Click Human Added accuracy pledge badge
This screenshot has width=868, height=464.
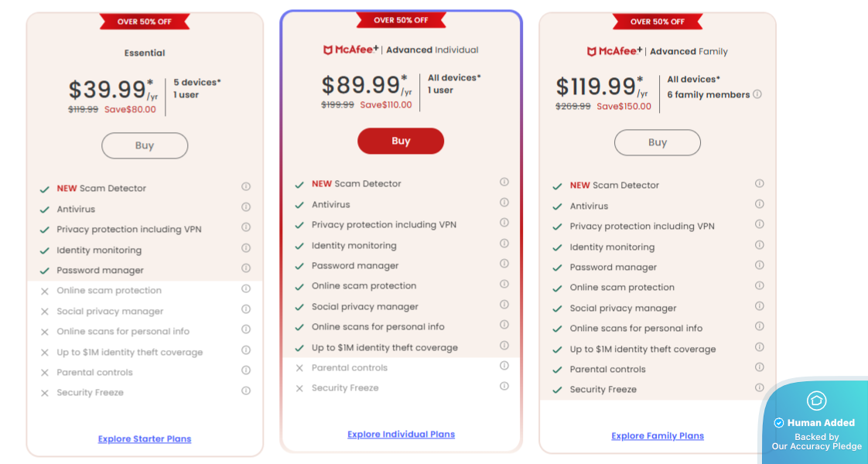(816, 424)
